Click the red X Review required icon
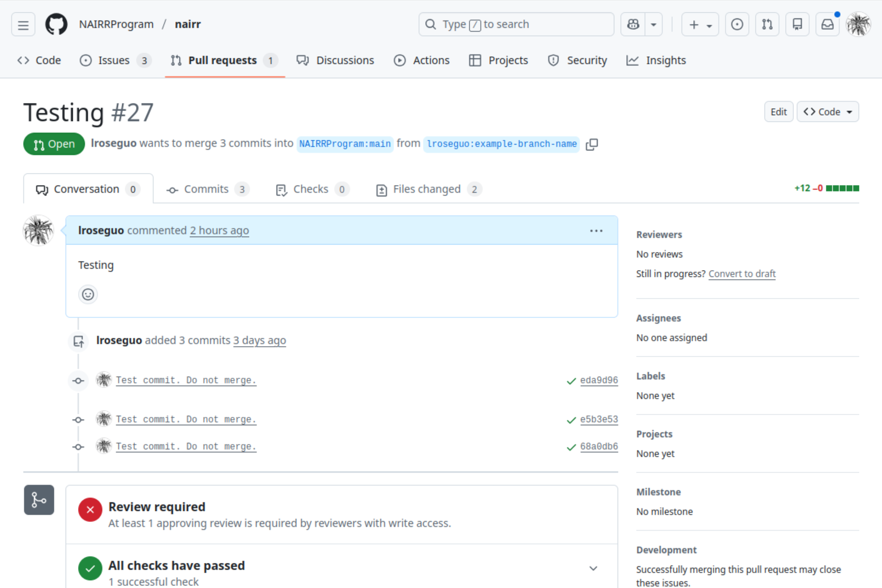This screenshot has width=882, height=588. coord(90,510)
